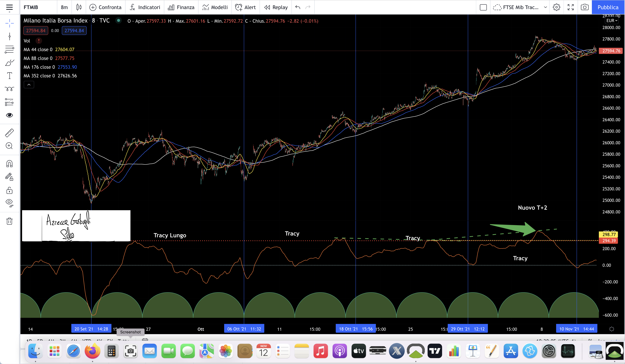The image size is (625, 364).
Task: Click the Pubblica publish button
Action: coord(608,7)
